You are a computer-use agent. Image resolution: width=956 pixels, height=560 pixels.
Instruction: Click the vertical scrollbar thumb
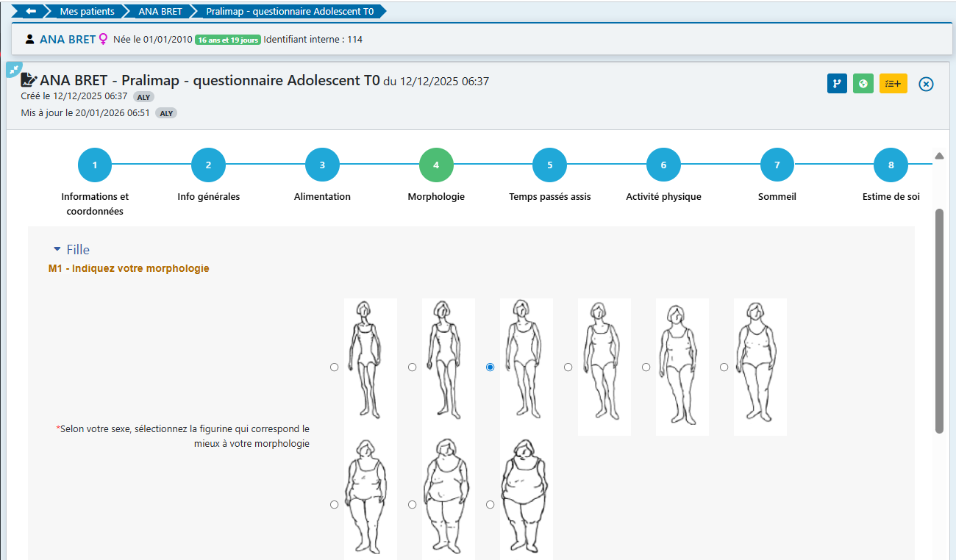tap(938, 320)
